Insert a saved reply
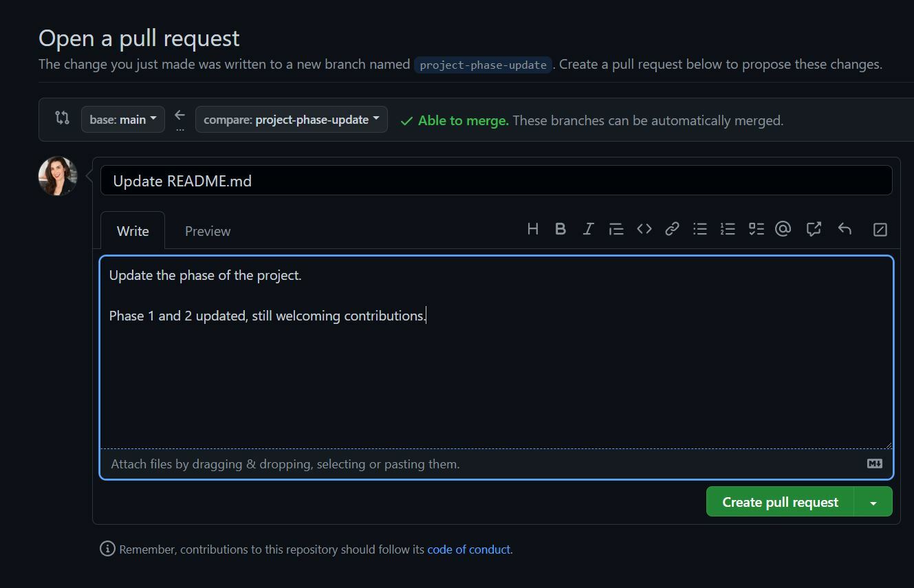The image size is (914, 588). (845, 229)
